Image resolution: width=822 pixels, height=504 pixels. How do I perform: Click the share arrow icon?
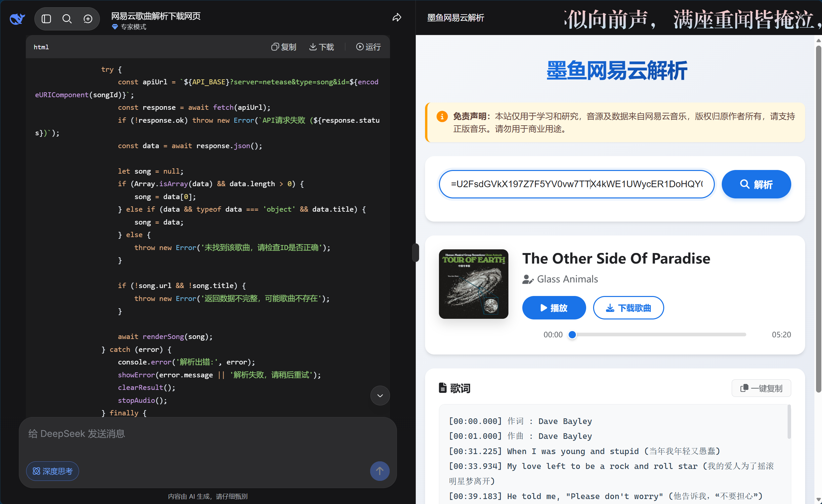pos(397,17)
